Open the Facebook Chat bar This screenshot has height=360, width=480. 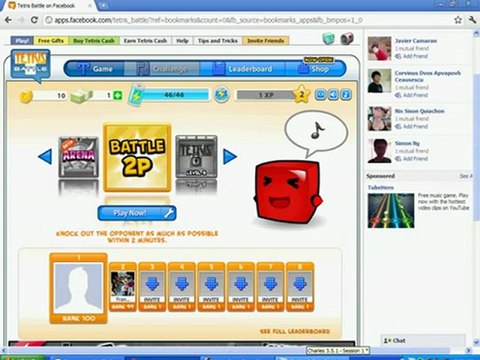(x=423, y=340)
